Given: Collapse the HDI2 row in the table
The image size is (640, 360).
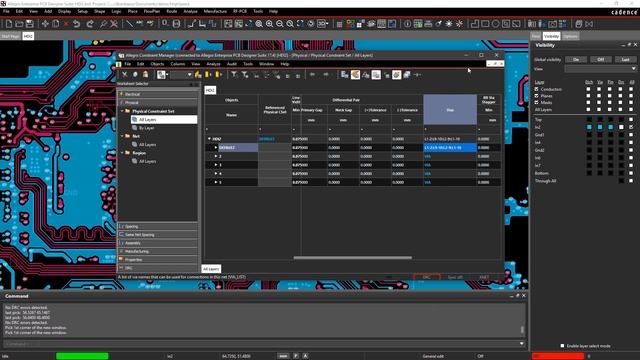Looking at the screenshot, I should point(209,139).
